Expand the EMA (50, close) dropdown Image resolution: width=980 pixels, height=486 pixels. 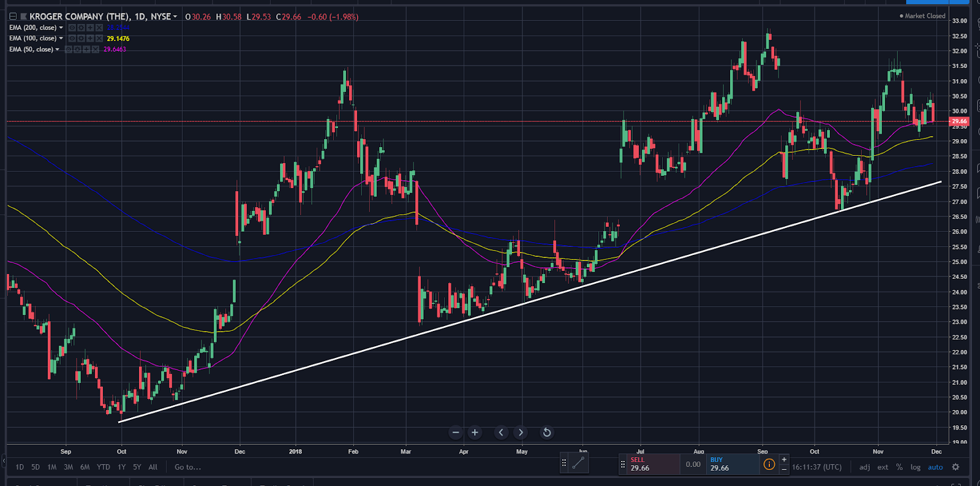click(57, 49)
